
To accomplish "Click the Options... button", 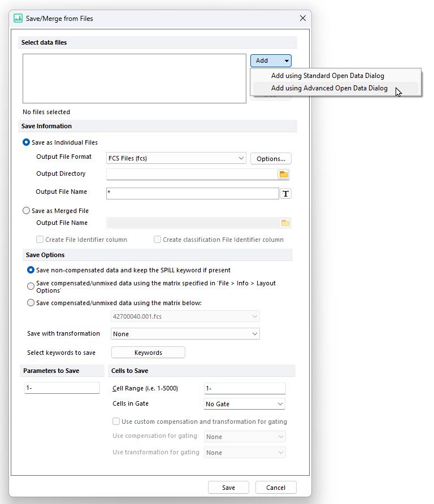I will click(x=271, y=158).
